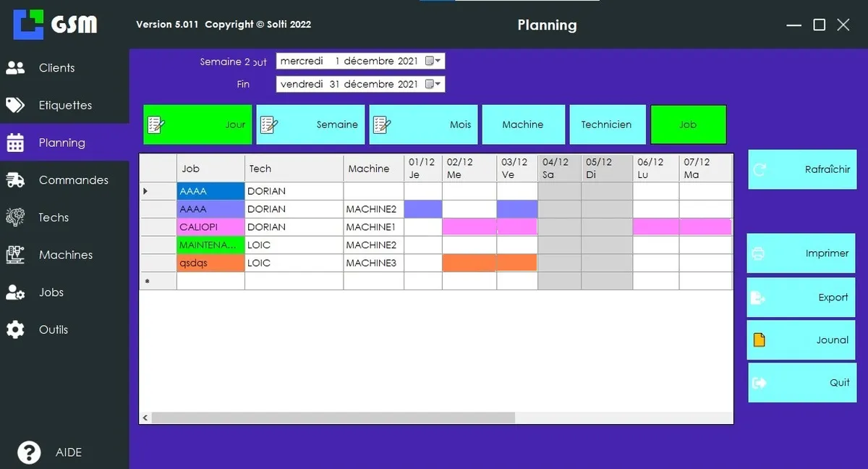This screenshot has height=469, width=868.
Task: Click the Quit button
Action: coord(802,383)
